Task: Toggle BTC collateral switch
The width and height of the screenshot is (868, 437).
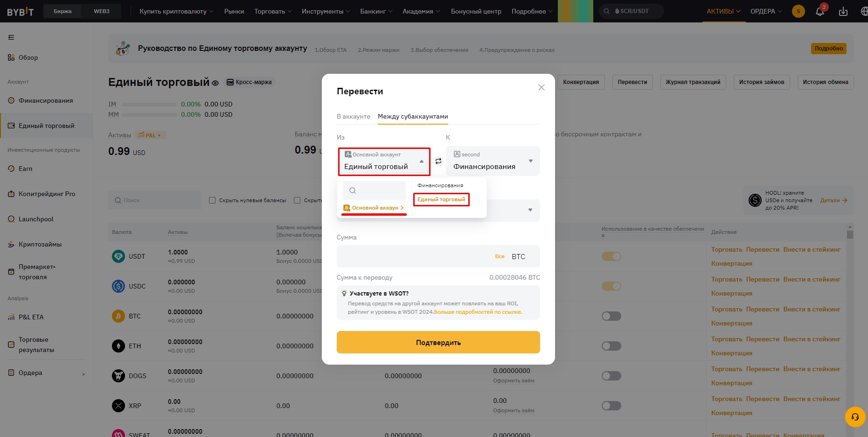Action: [x=611, y=316]
